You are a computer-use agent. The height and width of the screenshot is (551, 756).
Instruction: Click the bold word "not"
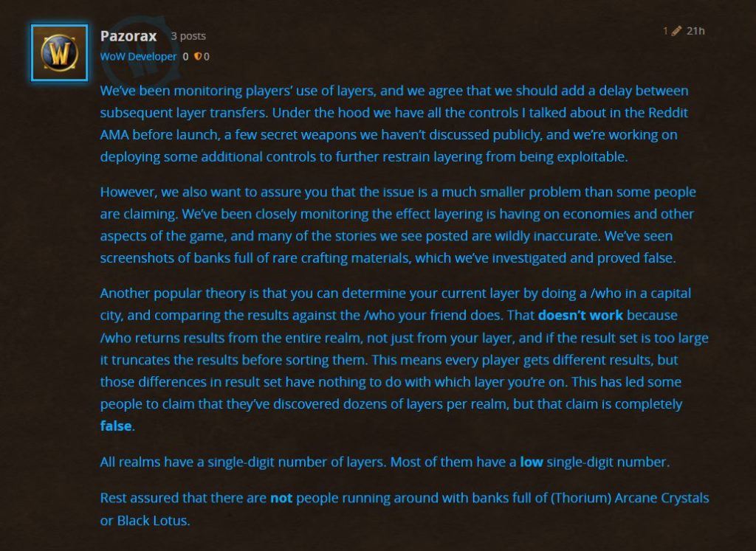click(x=281, y=498)
